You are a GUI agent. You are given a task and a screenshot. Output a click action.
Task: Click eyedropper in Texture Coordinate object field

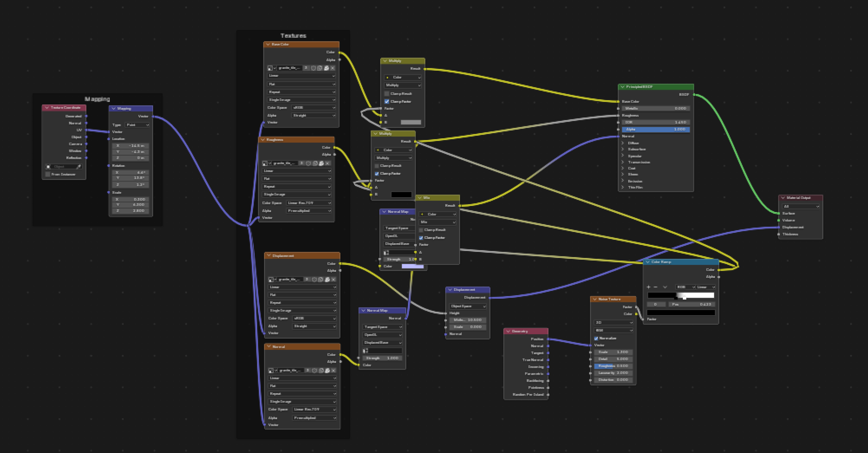tap(79, 166)
